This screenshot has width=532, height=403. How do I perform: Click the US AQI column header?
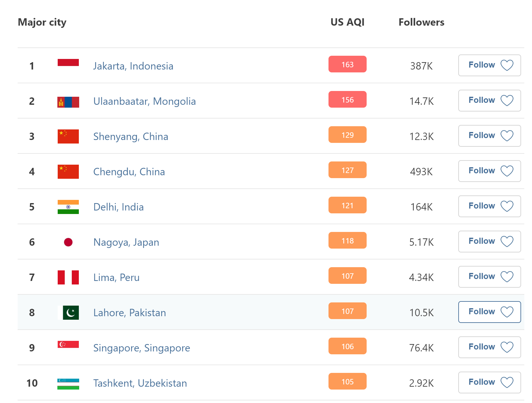347,22
